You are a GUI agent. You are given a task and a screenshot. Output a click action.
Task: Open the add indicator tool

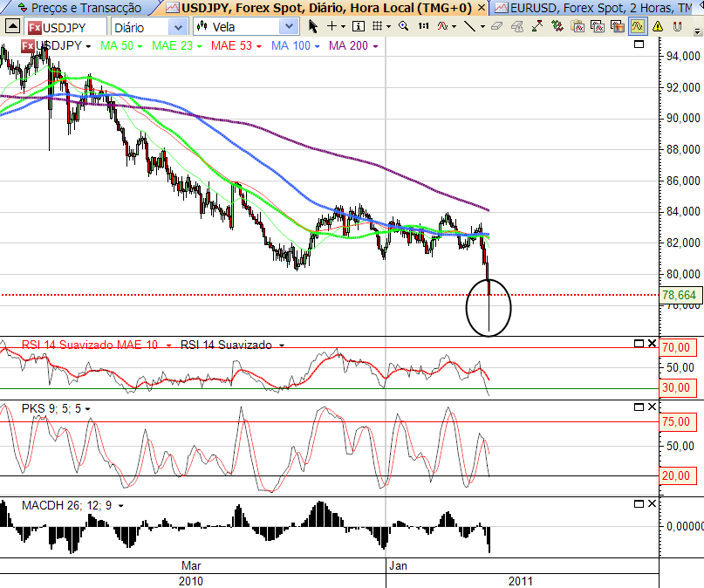(x=442, y=26)
